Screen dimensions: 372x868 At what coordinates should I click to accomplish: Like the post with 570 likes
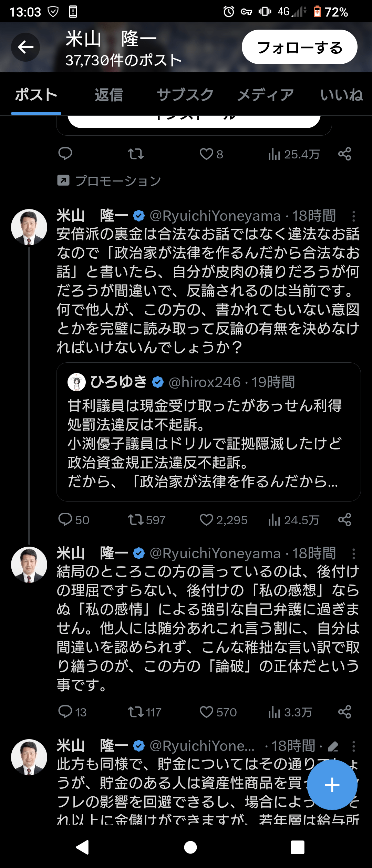tap(207, 712)
